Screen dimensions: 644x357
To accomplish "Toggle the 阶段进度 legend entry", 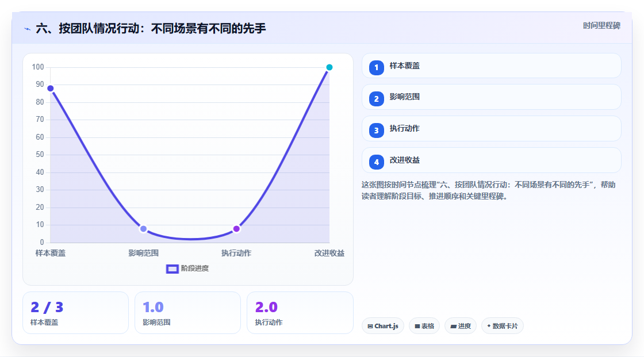I will 187,268.
